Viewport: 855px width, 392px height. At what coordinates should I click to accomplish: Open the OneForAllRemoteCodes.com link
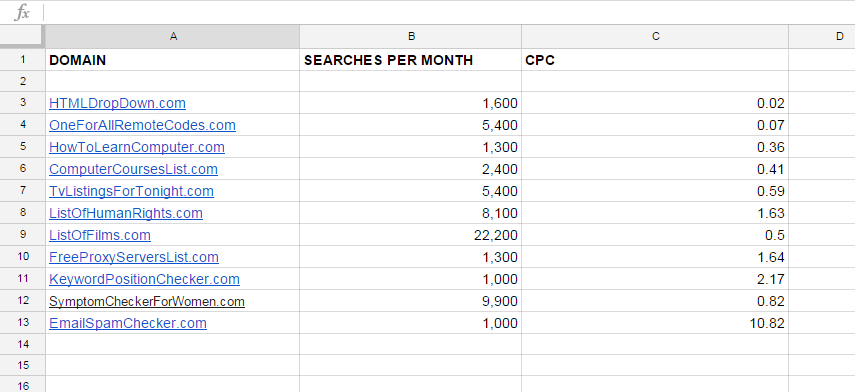coord(142,125)
